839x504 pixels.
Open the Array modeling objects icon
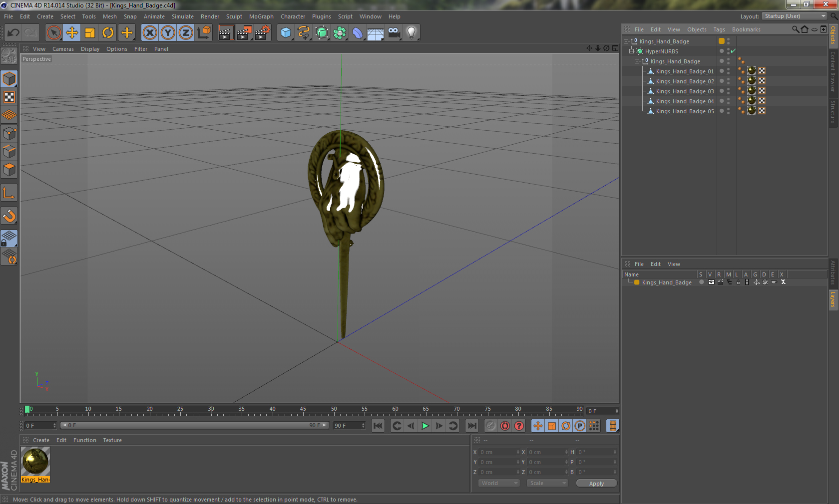point(340,33)
